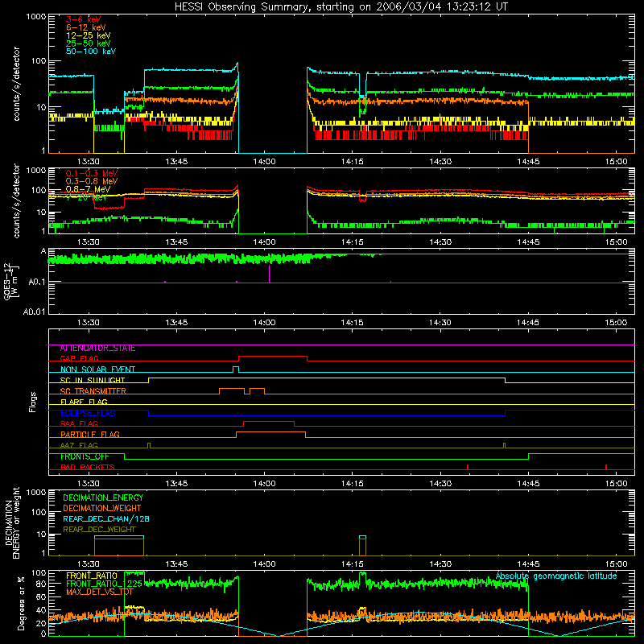Click the yellow FRONT_RATIO legend label
Image resolution: width=644 pixels, height=644 pixels.
coord(92,576)
